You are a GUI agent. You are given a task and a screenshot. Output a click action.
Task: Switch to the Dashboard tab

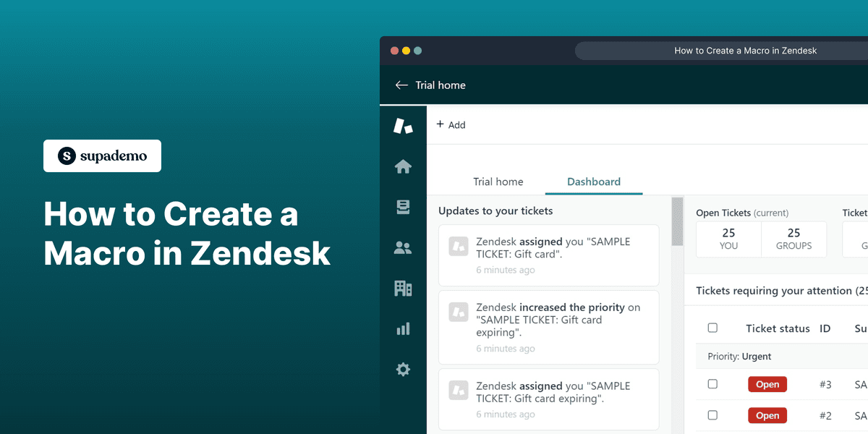593,182
